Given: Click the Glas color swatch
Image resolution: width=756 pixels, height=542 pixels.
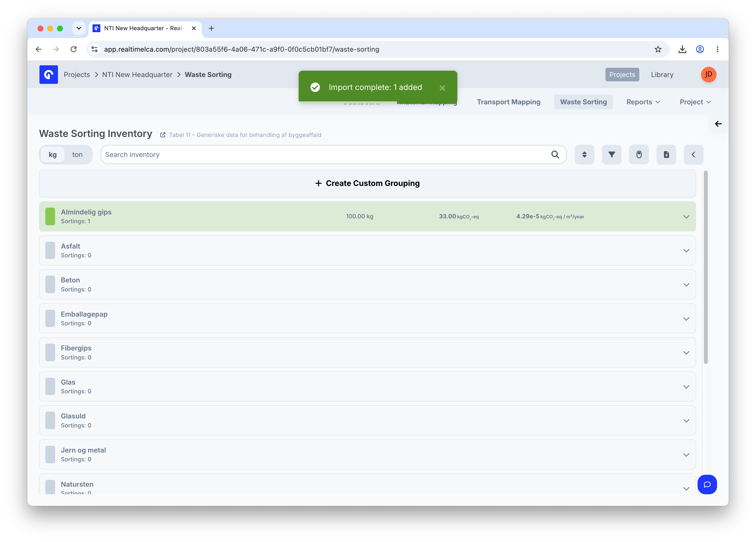Looking at the screenshot, I should 50,387.
